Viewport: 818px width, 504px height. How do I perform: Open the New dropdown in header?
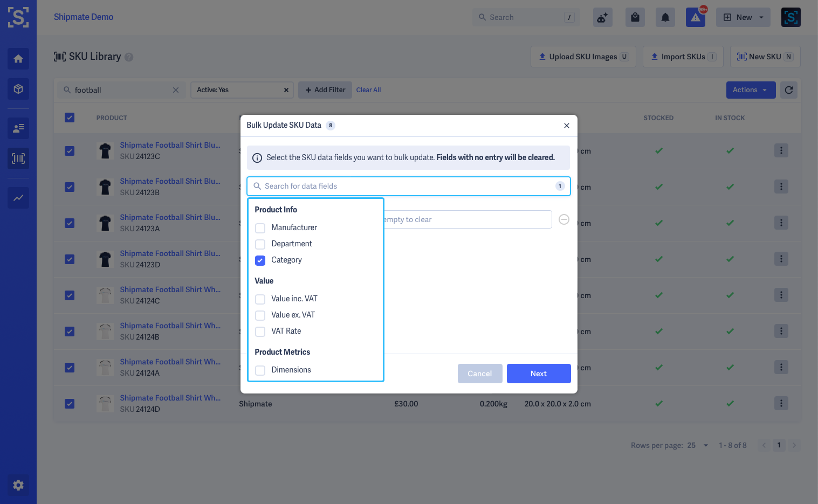click(x=743, y=17)
